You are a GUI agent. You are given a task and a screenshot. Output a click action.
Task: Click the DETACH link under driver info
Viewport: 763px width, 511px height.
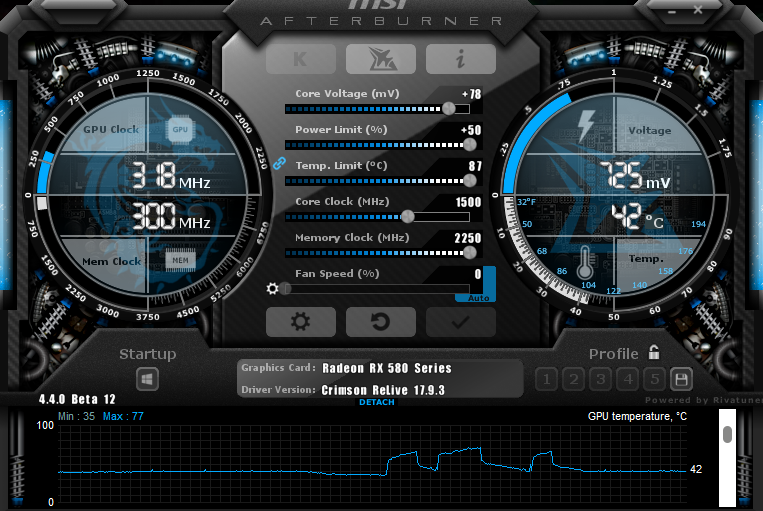coord(377,402)
